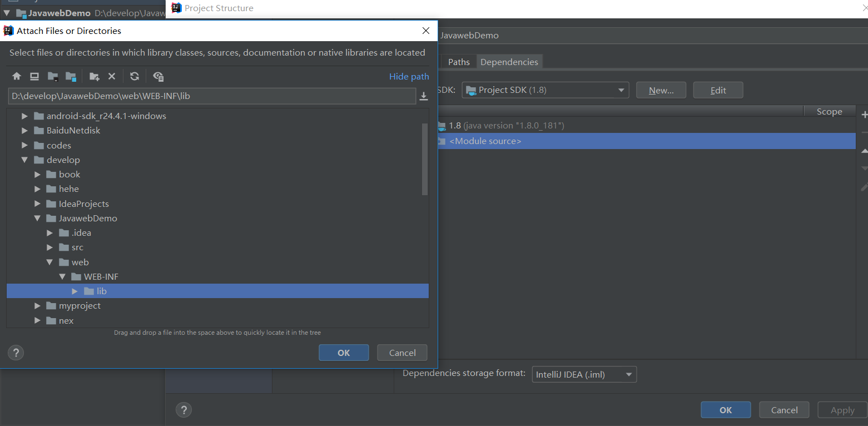Expand the android-sdk_r24.4.1-windows folder

[24, 116]
